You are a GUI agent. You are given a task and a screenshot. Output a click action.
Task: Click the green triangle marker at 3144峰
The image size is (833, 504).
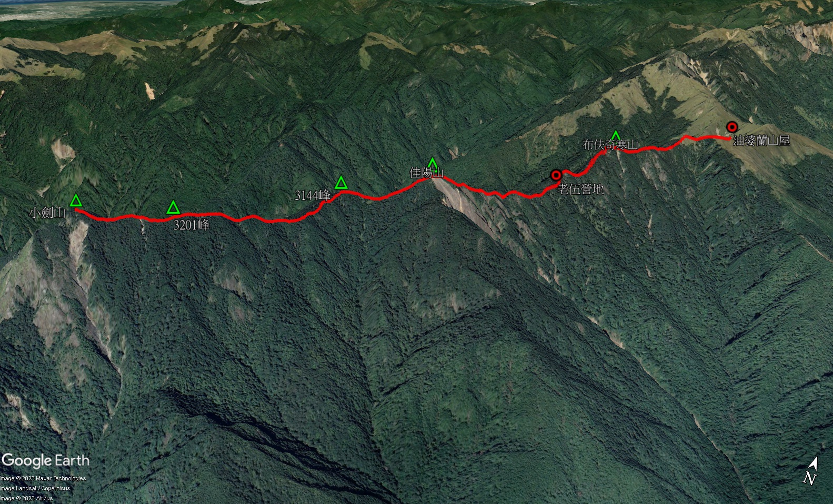[341, 183]
